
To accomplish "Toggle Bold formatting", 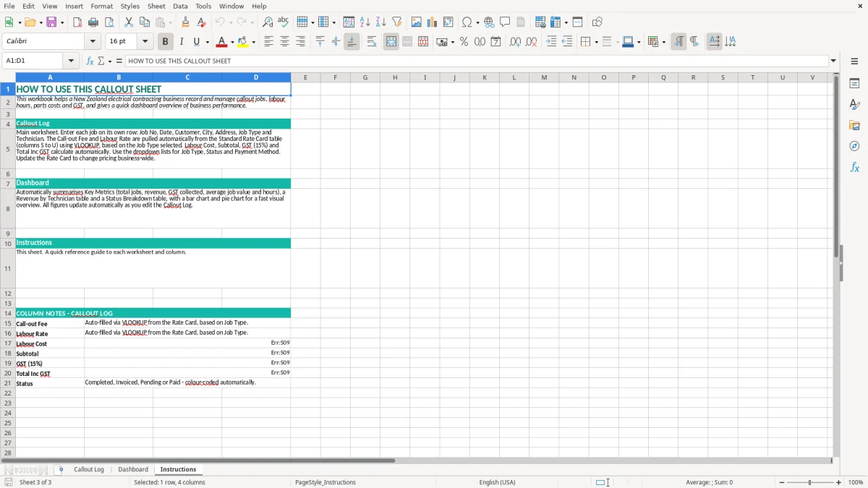I will pos(165,42).
